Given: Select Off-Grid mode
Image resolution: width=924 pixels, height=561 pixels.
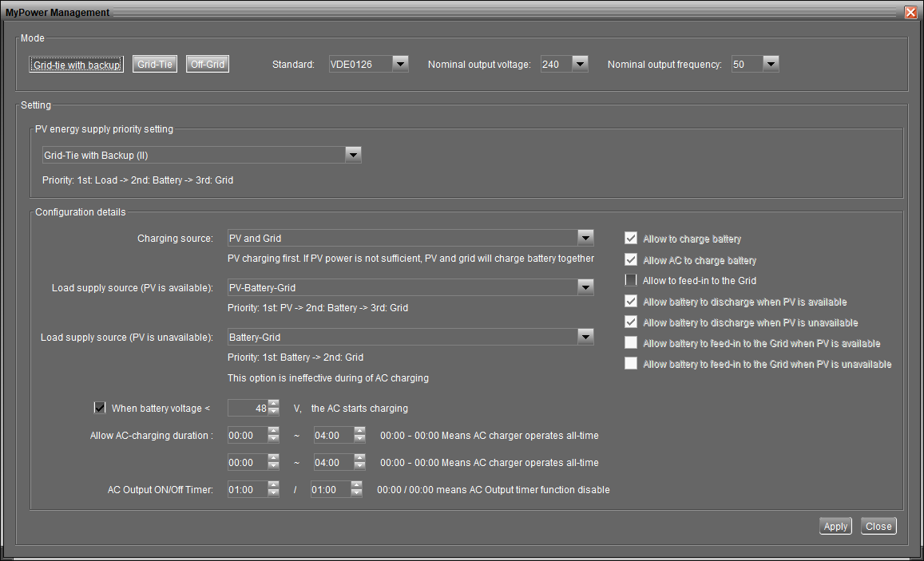Looking at the screenshot, I should click(208, 65).
